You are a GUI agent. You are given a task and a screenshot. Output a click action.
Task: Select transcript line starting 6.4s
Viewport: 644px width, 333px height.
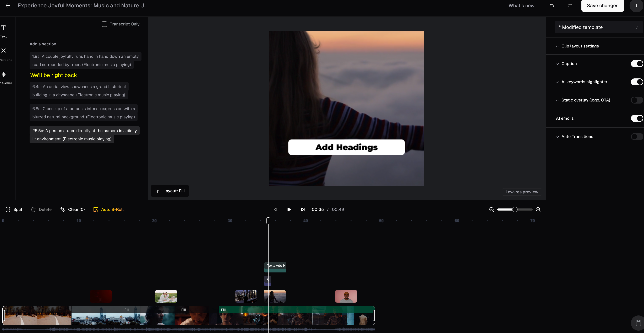pyautogui.click(x=79, y=91)
